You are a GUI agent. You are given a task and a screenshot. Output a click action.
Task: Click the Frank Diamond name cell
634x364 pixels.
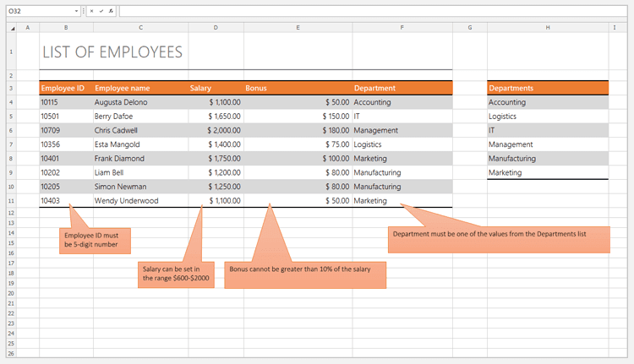point(140,159)
